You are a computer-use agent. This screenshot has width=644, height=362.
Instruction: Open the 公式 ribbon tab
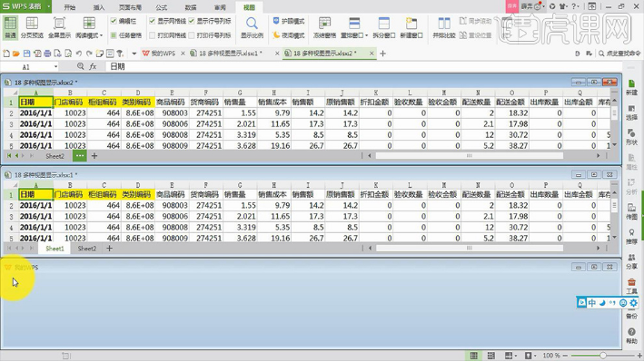162,7
